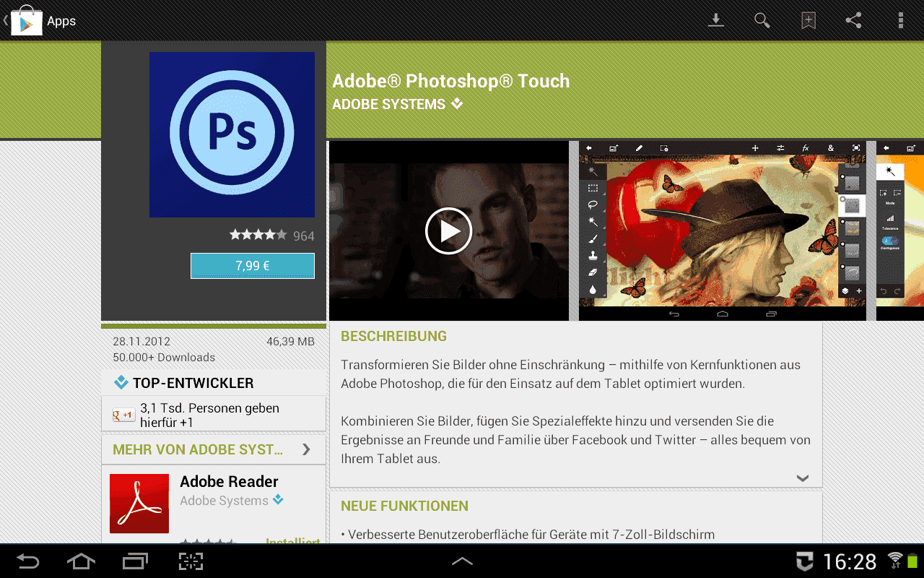Open the search magnifier icon

(762, 20)
